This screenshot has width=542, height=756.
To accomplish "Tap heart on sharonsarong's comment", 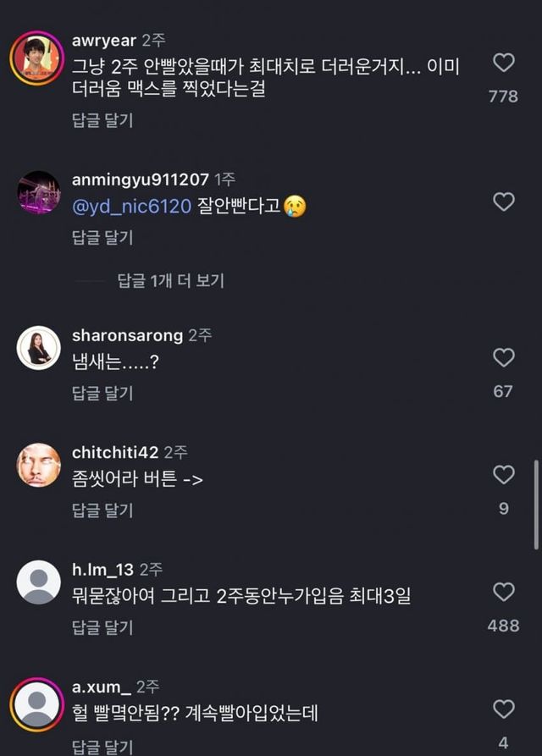I will (x=504, y=357).
